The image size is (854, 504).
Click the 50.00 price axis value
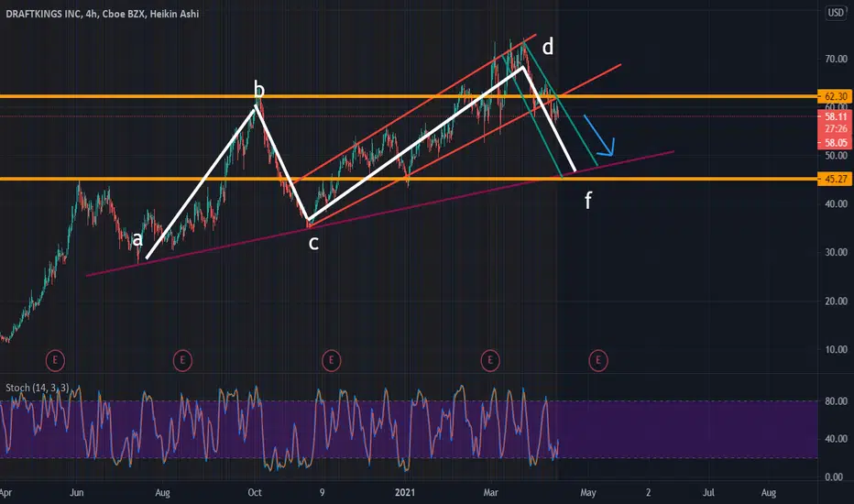[x=836, y=156]
